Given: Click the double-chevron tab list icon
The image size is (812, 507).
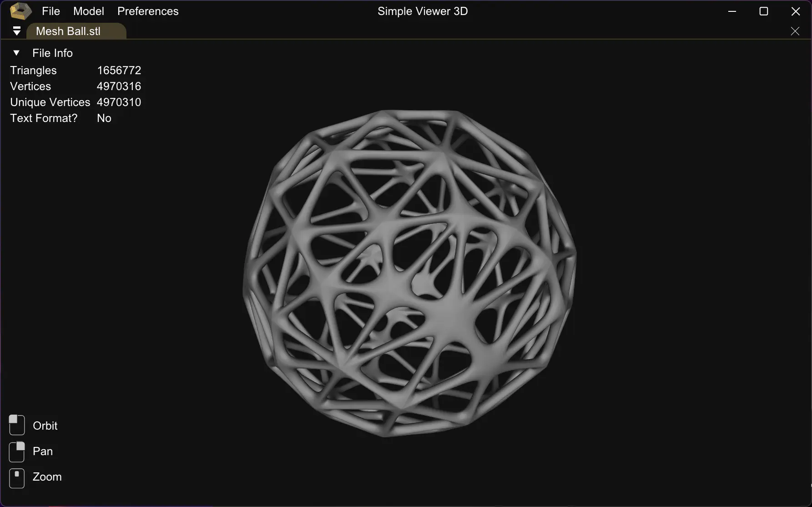Looking at the screenshot, I should pyautogui.click(x=17, y=31).
